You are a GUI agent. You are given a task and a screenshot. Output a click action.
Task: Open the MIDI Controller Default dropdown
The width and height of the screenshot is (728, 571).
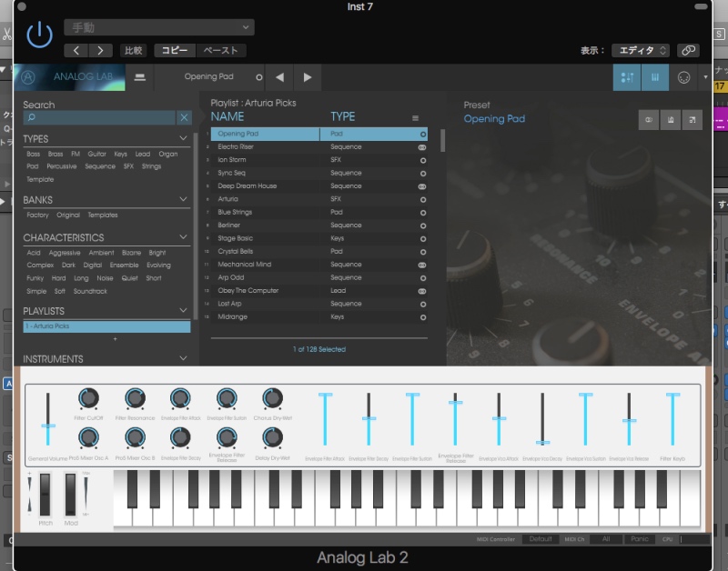click(x=541, y=539)
